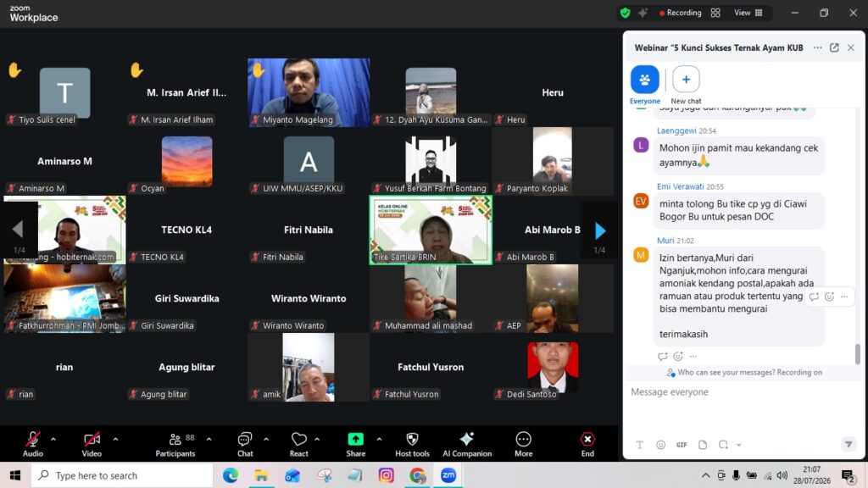Open the React emoji menu

point(299,445)
